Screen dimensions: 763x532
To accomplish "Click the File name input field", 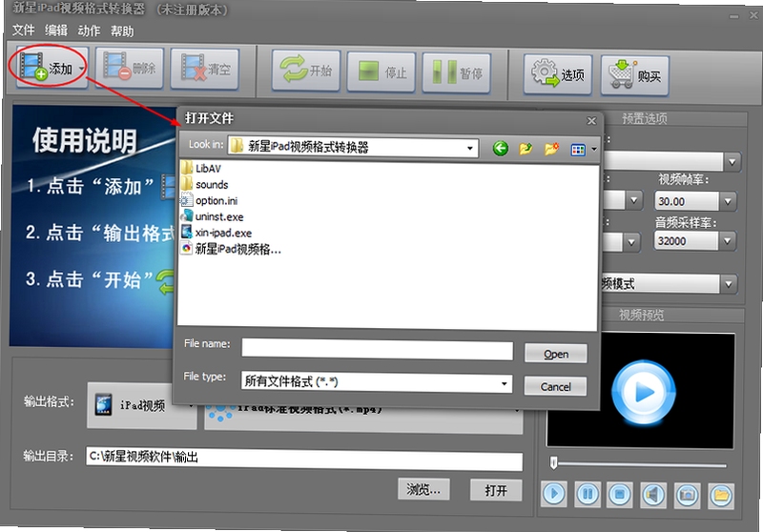I will (x=377, y=350).
